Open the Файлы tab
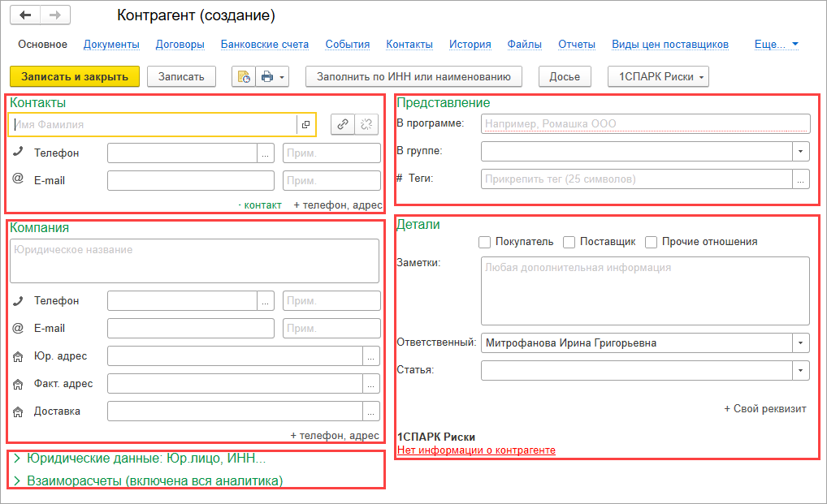 (x=524, y=45)
